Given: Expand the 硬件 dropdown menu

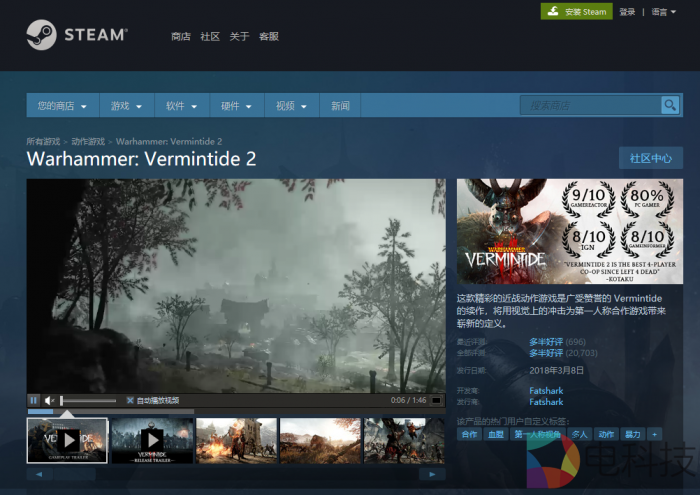Looking at the screenshot, I should [x=236, y=106].
